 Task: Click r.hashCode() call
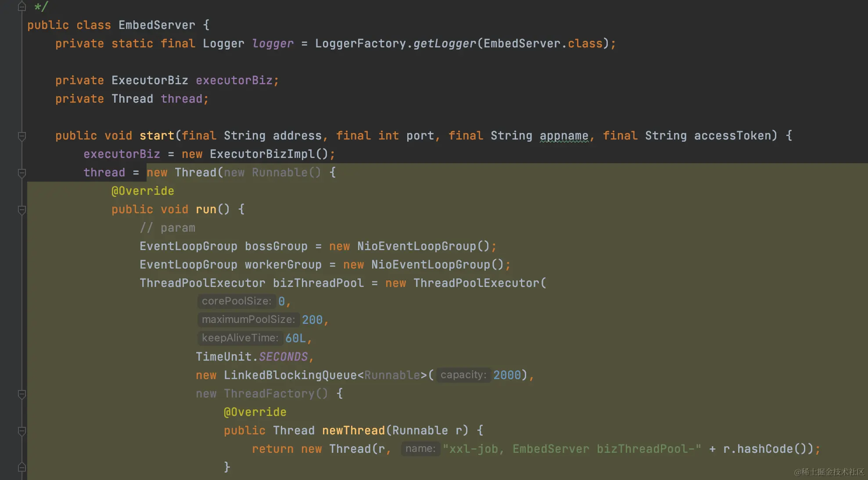click(765, 449)
